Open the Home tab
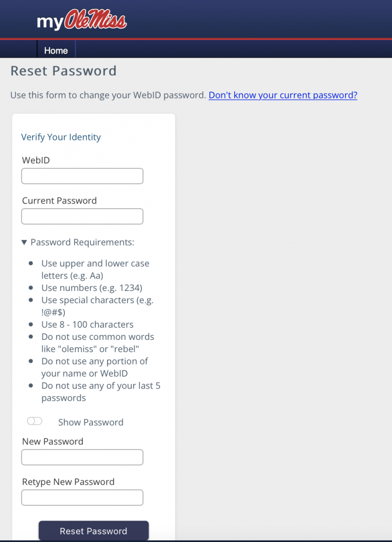The width and height of the screenshot is (392, 542). point(56,51)
